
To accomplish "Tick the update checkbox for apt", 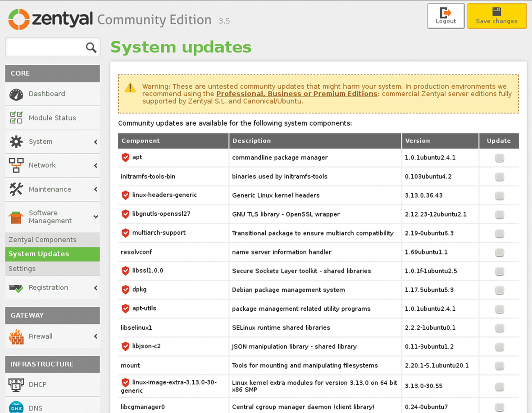I will tap(499, 158).
